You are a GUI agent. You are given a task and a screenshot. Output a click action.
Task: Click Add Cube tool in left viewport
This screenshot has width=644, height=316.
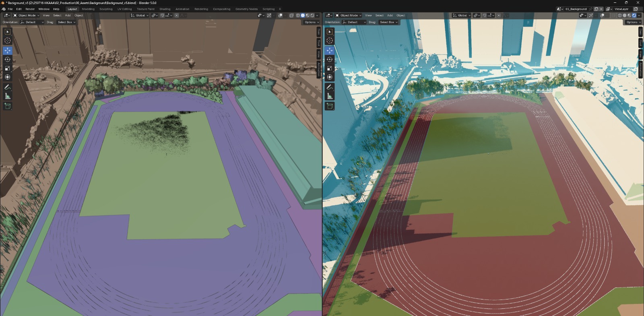coord(7,106)
